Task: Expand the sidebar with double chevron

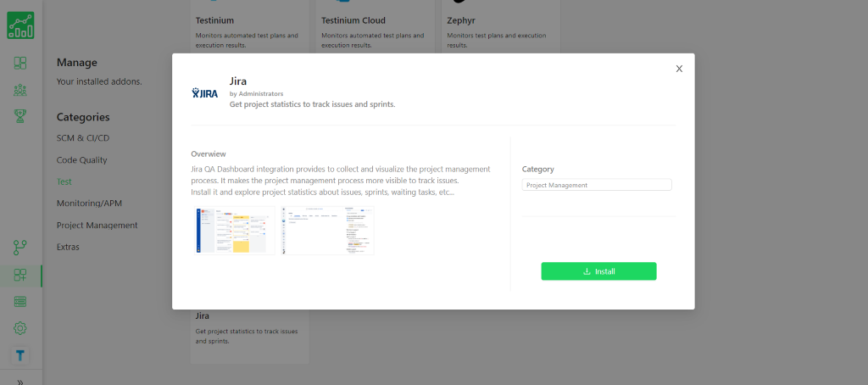Action: click(20, 382)
